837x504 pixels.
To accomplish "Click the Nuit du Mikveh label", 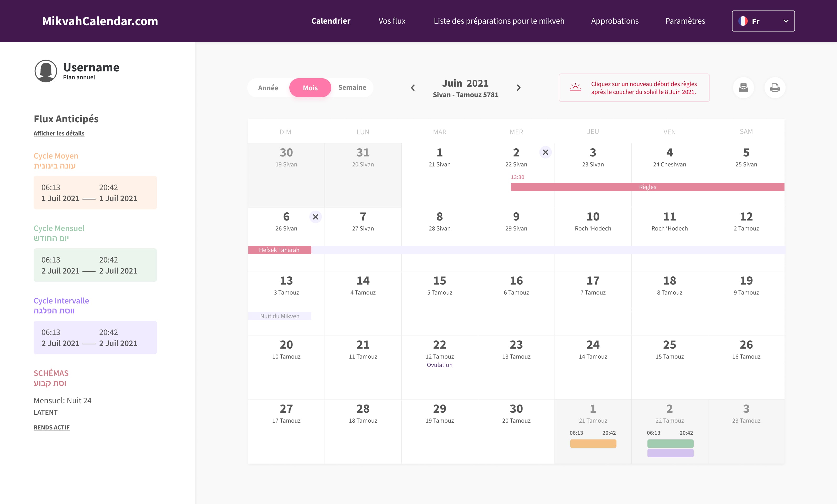I will point(280,316).
